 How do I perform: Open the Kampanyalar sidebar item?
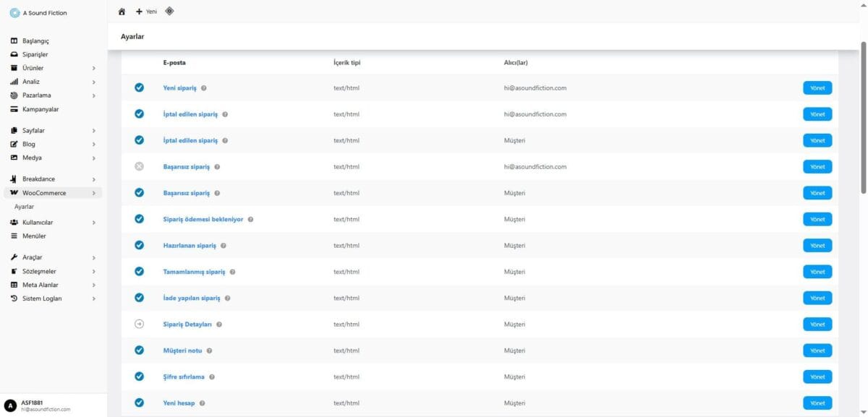pyautogui.click(x=40, y=109)
